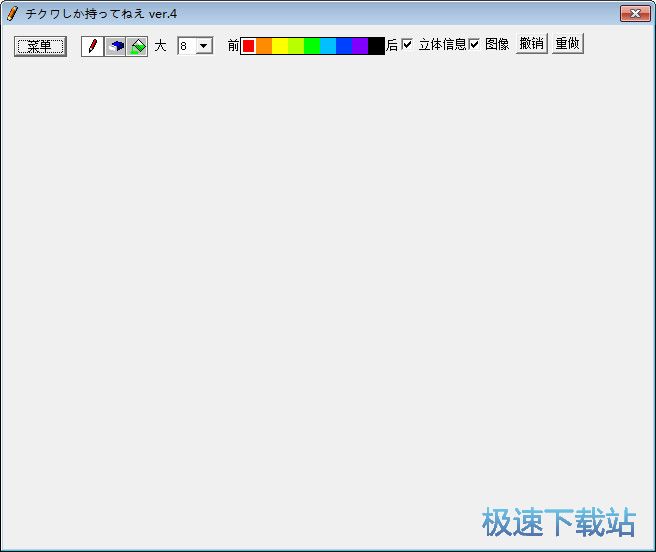This screenshot has height=552, width=656.
Task: Click the 撤销 undo button
Action: pos(532,44)
